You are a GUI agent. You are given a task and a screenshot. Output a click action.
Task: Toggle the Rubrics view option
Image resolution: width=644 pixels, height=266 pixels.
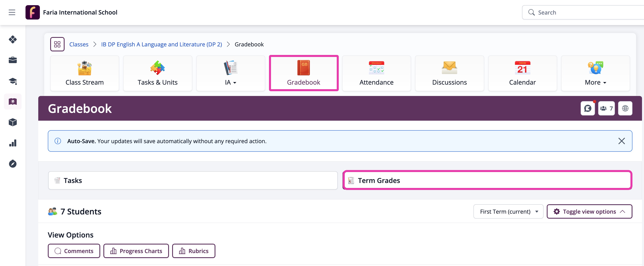click(x=193, y=251)
